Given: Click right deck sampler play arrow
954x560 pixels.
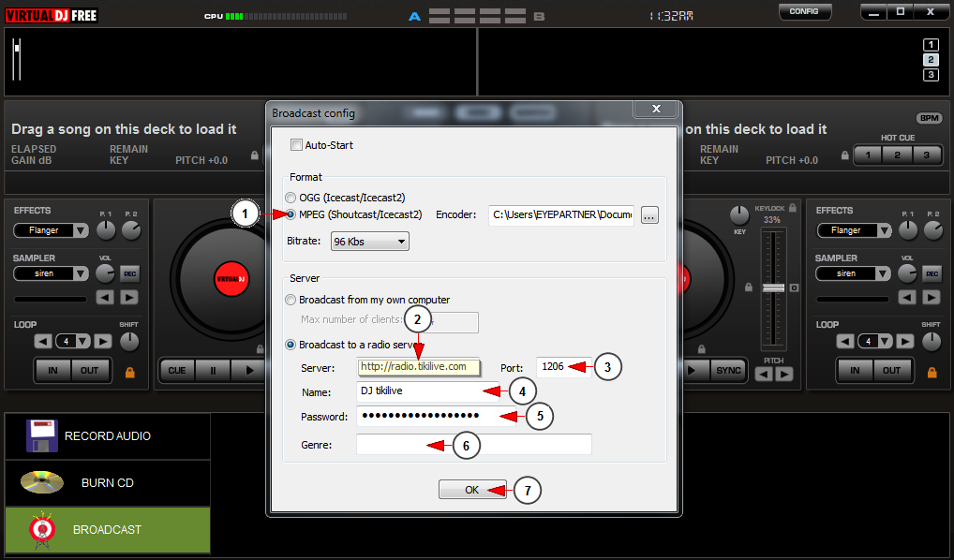Looking at the screenshot, I should pyautogui.click(x=932, y=298).
